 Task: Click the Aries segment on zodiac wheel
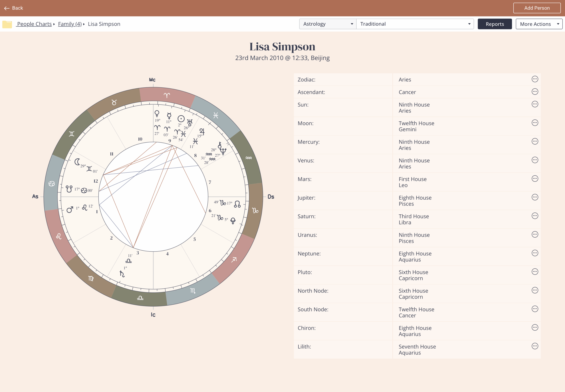[167, 95]
